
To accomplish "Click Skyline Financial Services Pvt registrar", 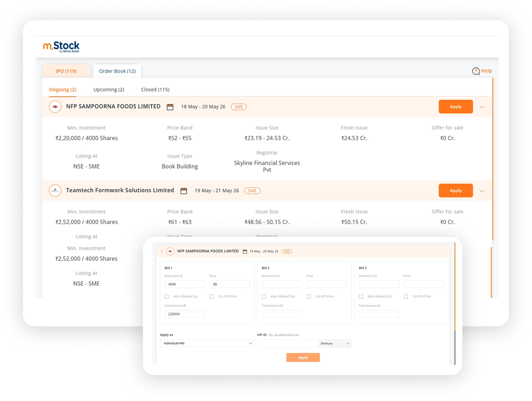I will 267,166.
